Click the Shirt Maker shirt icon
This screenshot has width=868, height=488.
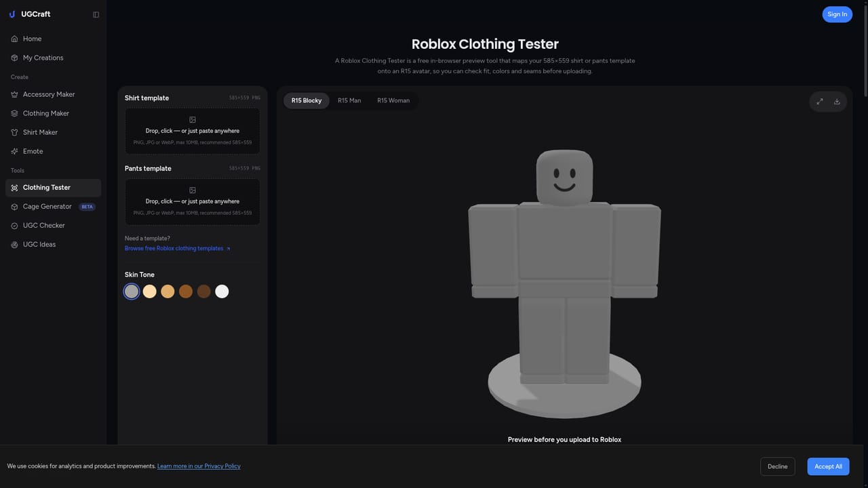[x=14, y=132]
